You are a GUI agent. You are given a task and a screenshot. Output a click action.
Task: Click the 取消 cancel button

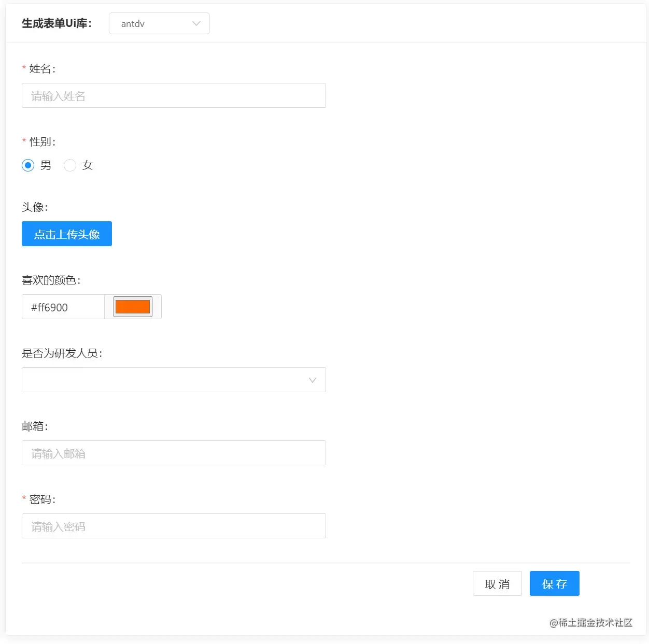tap(497, 583)
